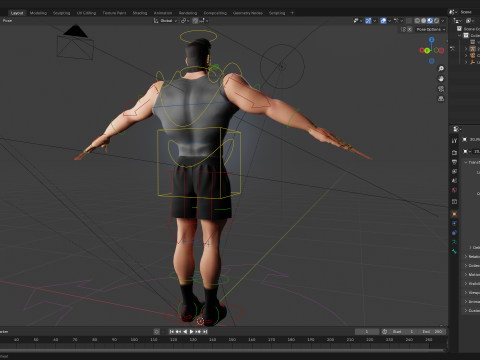The width and height of the screenshot is (480, 360).
Task: Open the overlays options dropdown arrow
Action: [x=389, y=21]
